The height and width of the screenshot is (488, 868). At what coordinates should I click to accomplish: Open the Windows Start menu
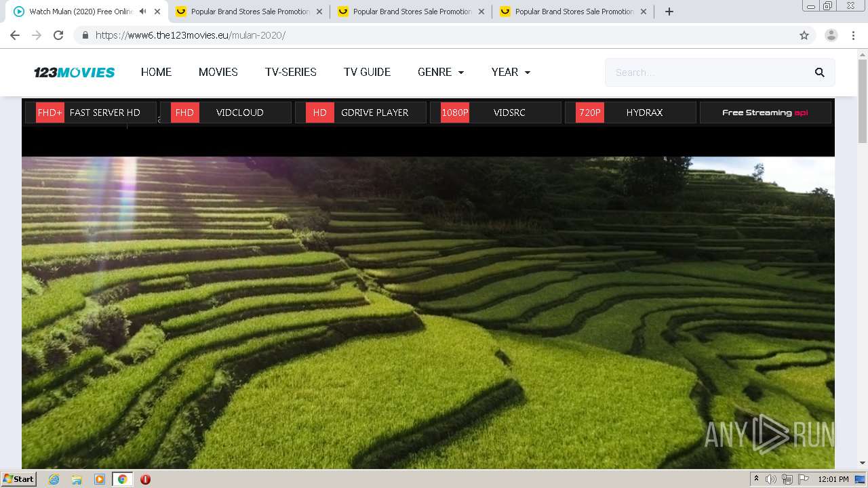pyautogui.click(x=19, y=479)
